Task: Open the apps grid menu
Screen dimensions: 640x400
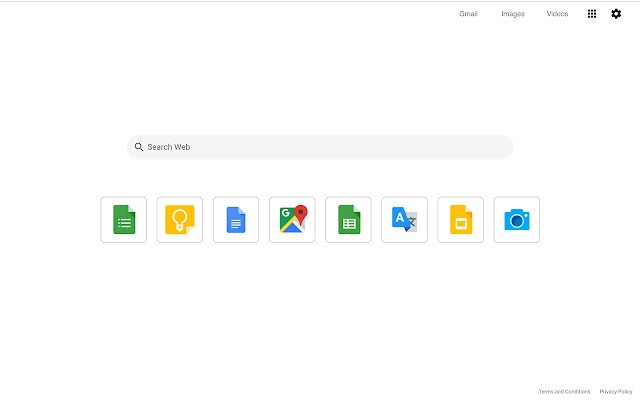Action: point(592,14)
